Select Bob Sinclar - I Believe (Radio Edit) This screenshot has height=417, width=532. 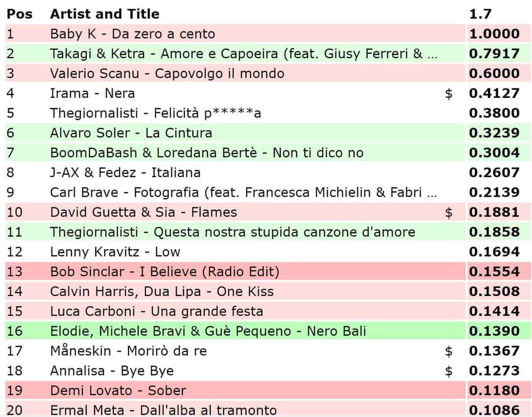click(165, 272)
